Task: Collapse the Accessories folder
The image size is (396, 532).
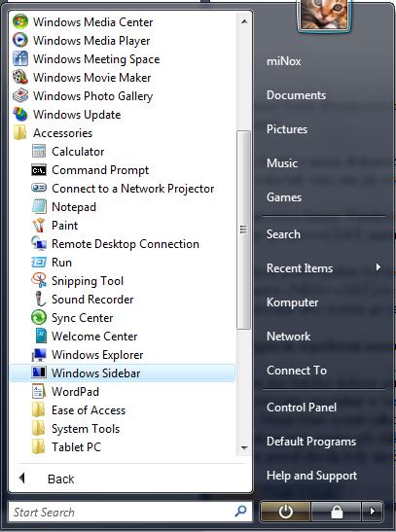Action: [x=53, y=132]
